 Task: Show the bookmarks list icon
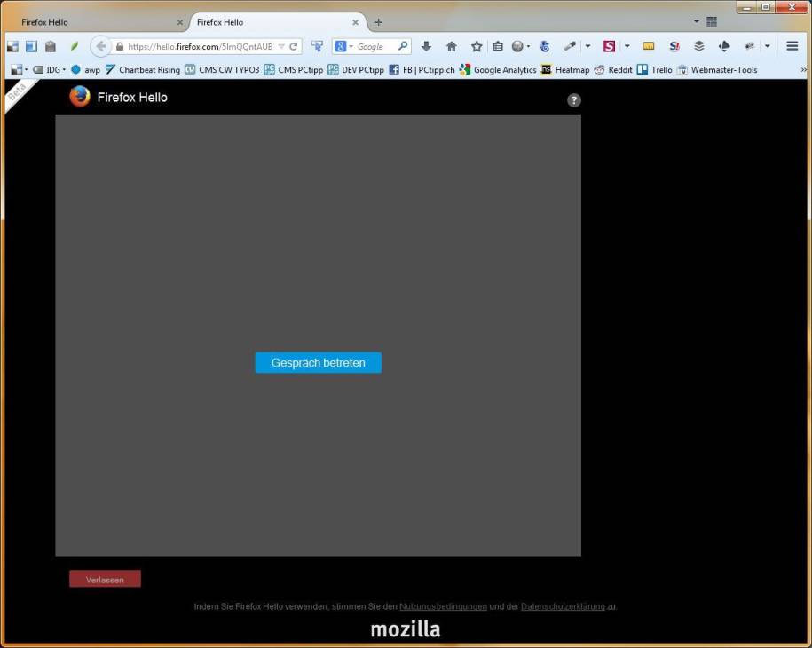(498, 47)
